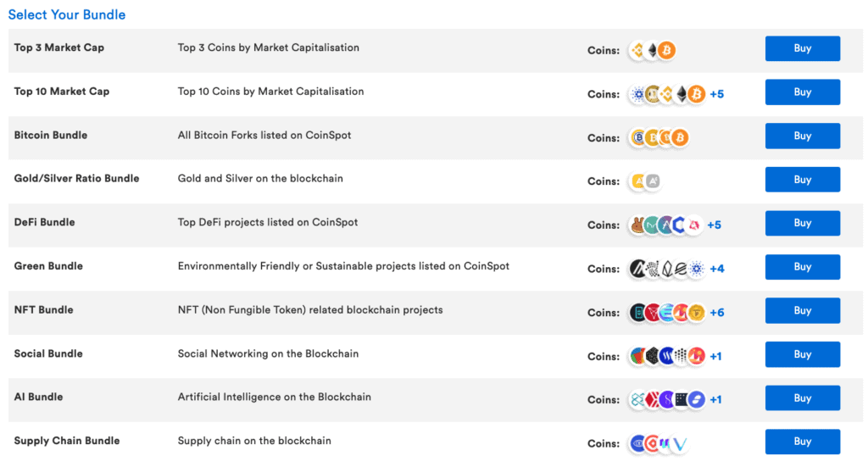This screenshot has width=868, height=467.
Task: Click the Bitcoin icon in Top 3 Market Cap row
Action: (x=666, y=50)
